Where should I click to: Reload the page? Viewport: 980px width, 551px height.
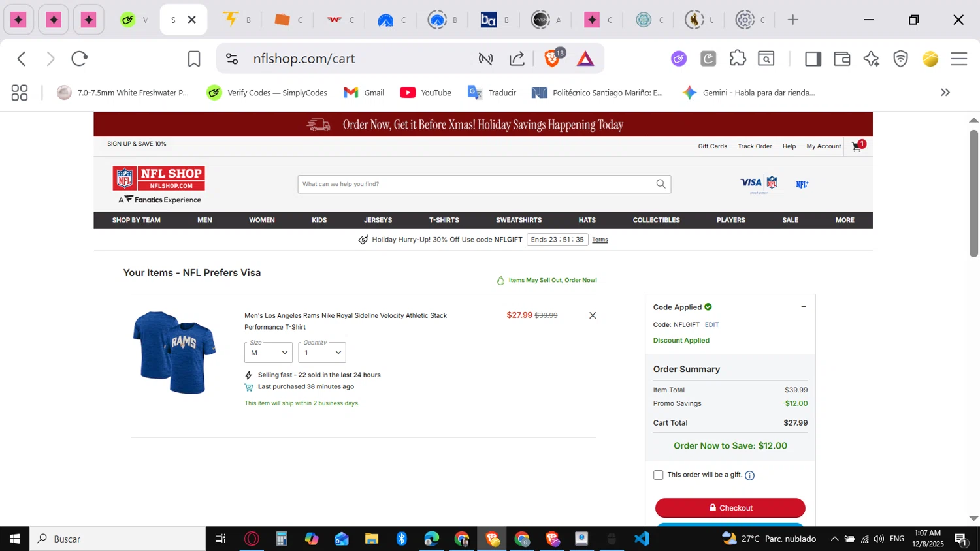(80, 59)
